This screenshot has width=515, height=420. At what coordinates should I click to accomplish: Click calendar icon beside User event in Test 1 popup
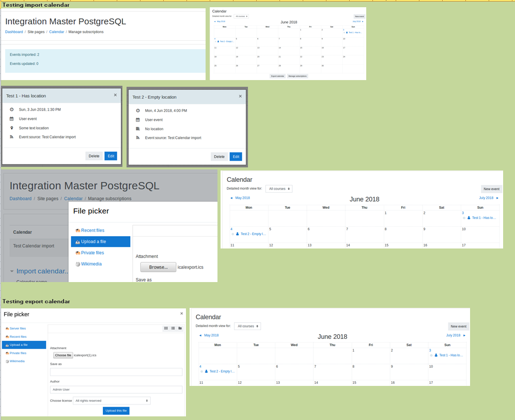pos(11,118)
